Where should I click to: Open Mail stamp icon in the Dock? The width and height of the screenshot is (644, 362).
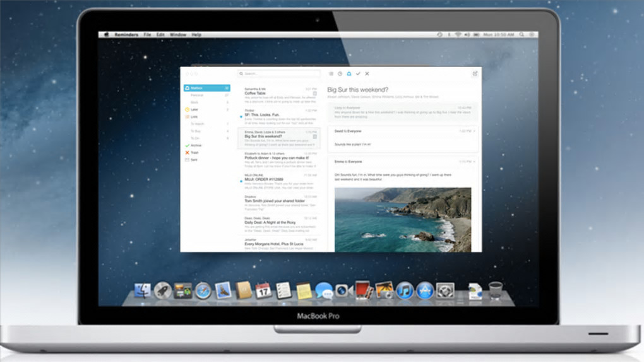click(x=223, y=290)
